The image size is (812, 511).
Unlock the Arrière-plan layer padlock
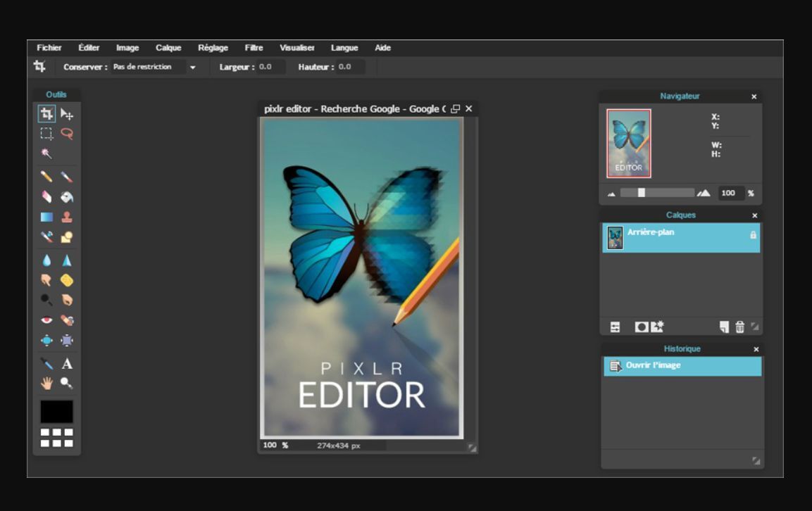coord(753,235)
